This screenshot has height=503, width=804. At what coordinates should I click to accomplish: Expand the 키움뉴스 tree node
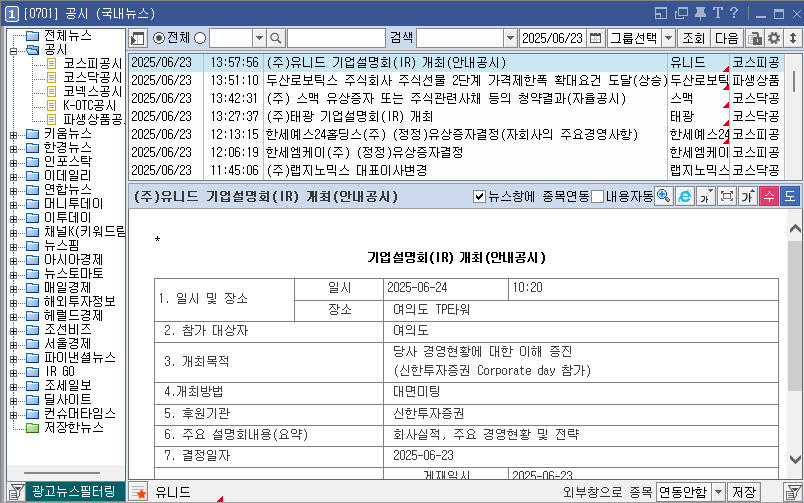(x=13, y=135)
